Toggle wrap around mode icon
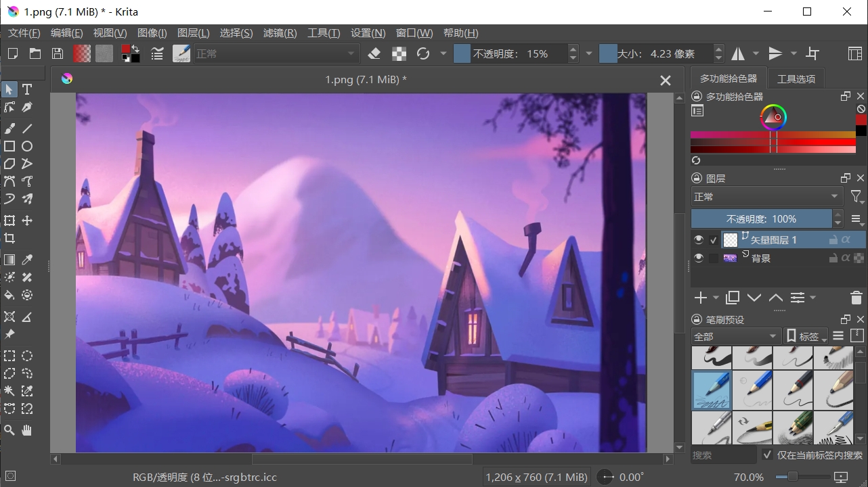The width and height of the screenshot is (868, 487). [813, 53]
